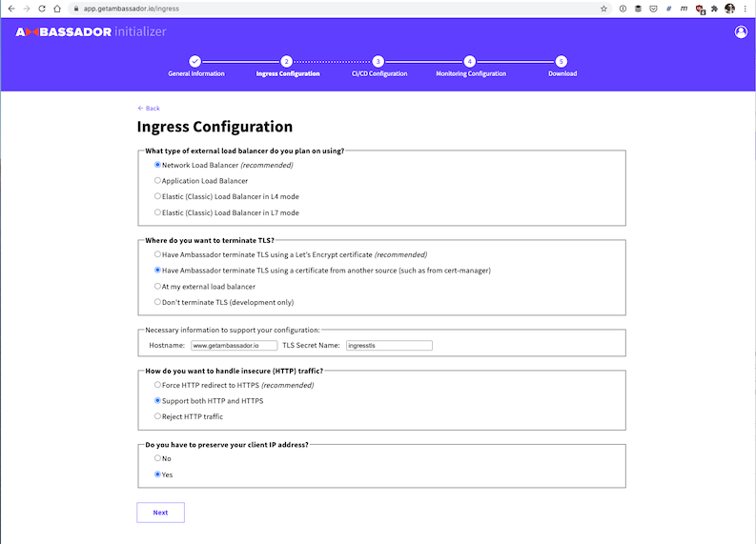Reload the page
This screenshot has width=756, height=544.
42,8
